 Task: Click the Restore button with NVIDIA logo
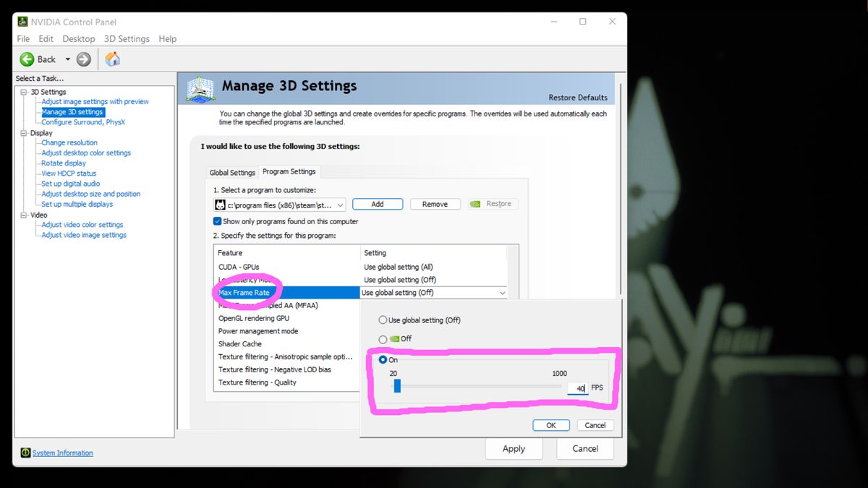493,204
